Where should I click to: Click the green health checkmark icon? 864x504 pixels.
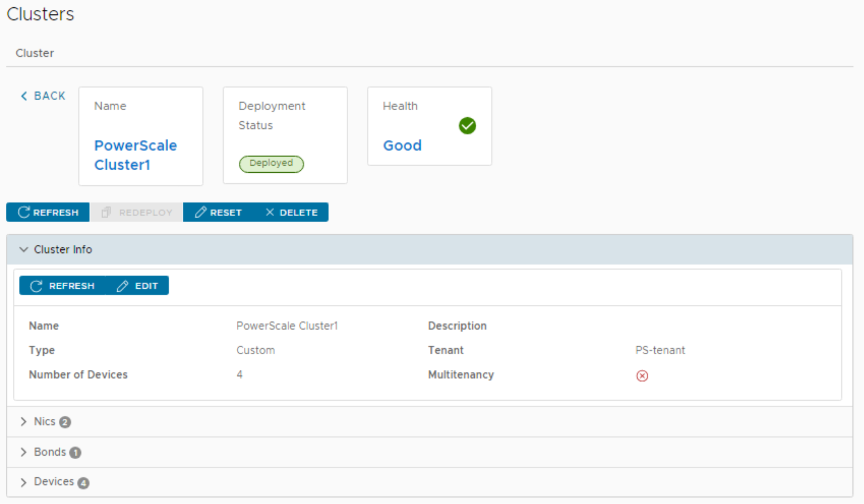pos(467,125)
